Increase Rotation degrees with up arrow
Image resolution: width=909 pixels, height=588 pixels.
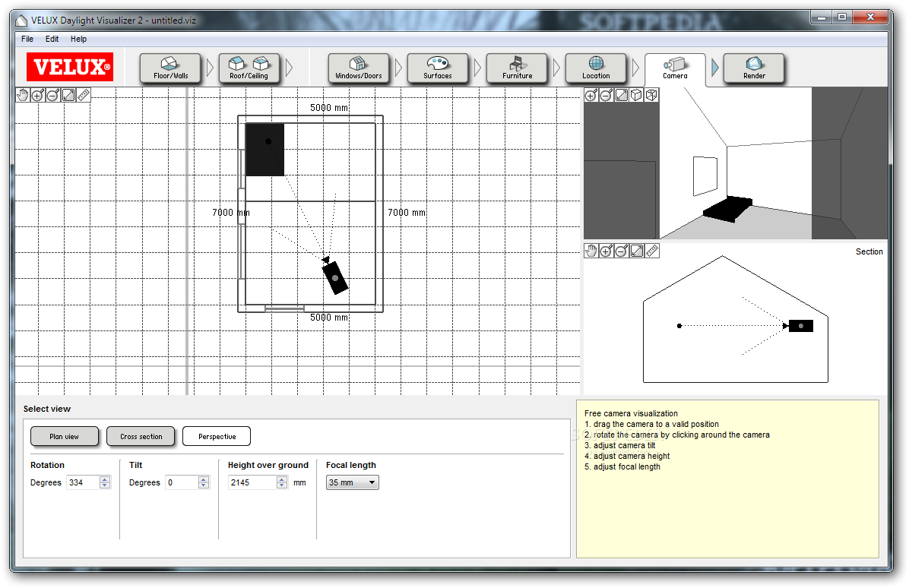(x=105, y=479)
